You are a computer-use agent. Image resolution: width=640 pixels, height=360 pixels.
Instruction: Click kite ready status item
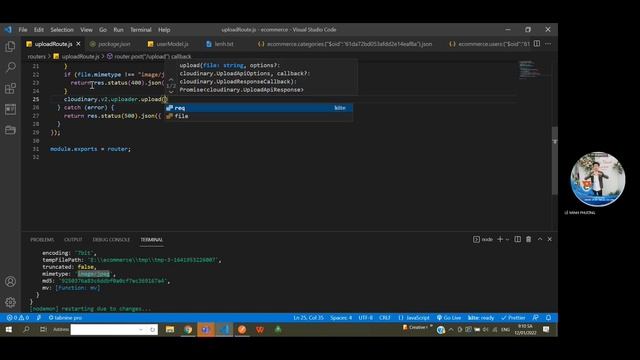pos(481,318)
